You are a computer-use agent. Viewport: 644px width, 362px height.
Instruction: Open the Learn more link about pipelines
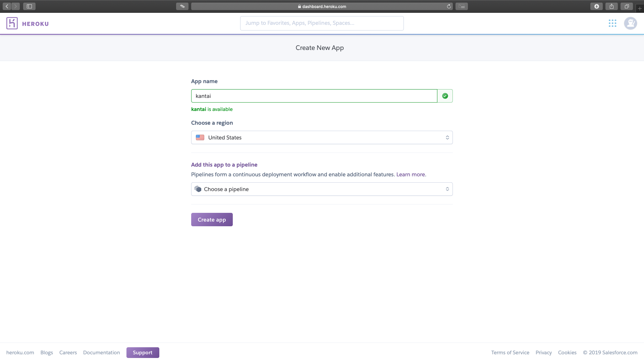(411, 174)
